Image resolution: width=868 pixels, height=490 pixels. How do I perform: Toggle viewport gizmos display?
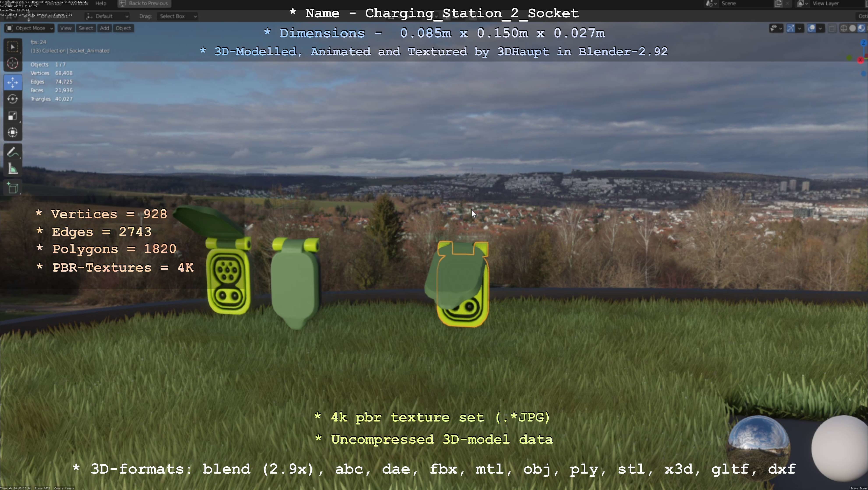(791, 28)
